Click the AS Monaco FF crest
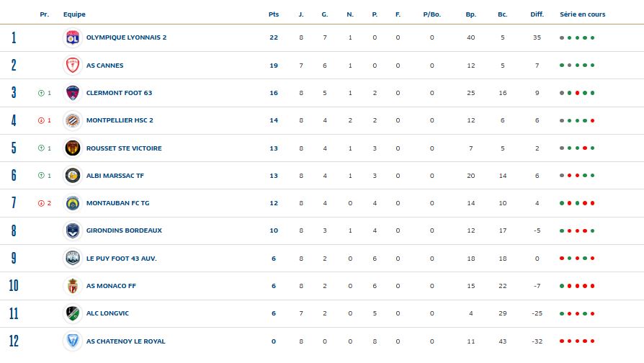The width and height of the screenshot is (644, 363). [72, 286]
